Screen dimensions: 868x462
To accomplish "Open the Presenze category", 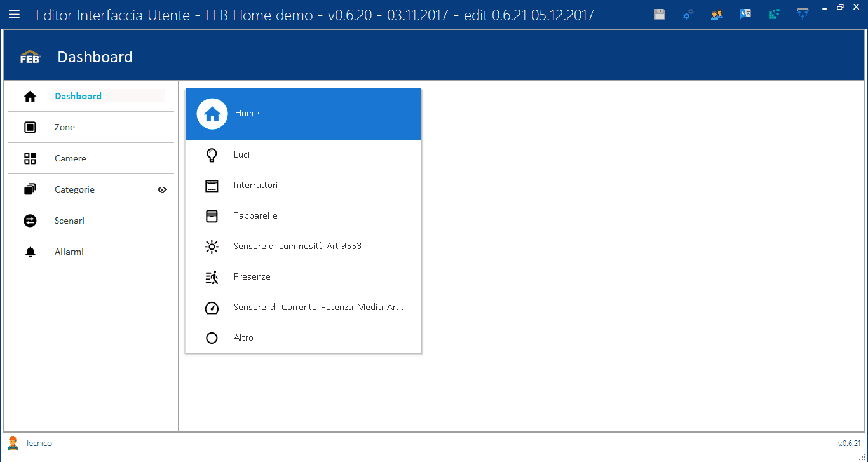I will tap(304, 277).
